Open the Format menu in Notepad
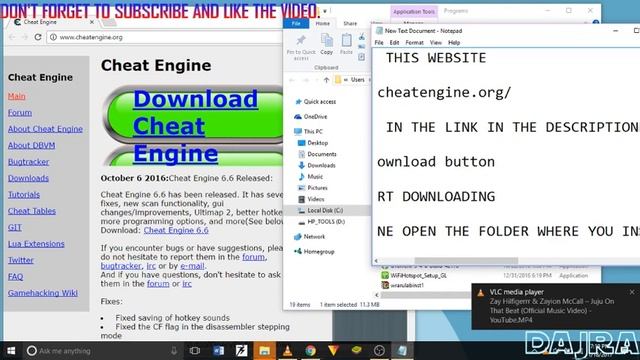 click(414, 42)
